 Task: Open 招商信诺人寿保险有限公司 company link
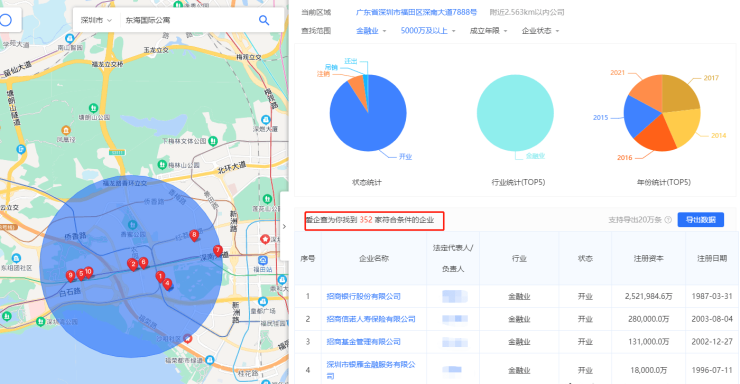coord(371,319)
